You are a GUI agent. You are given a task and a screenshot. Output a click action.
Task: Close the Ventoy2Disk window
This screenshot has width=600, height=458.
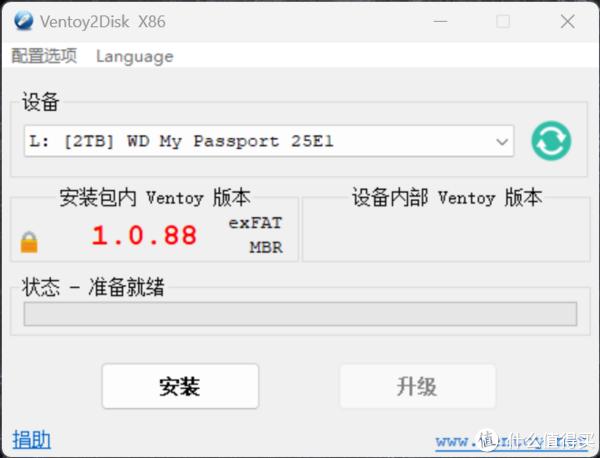(x=567, y=21)
